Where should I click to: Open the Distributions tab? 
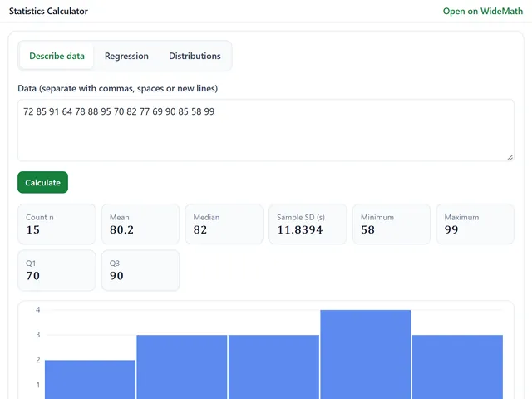195,56
